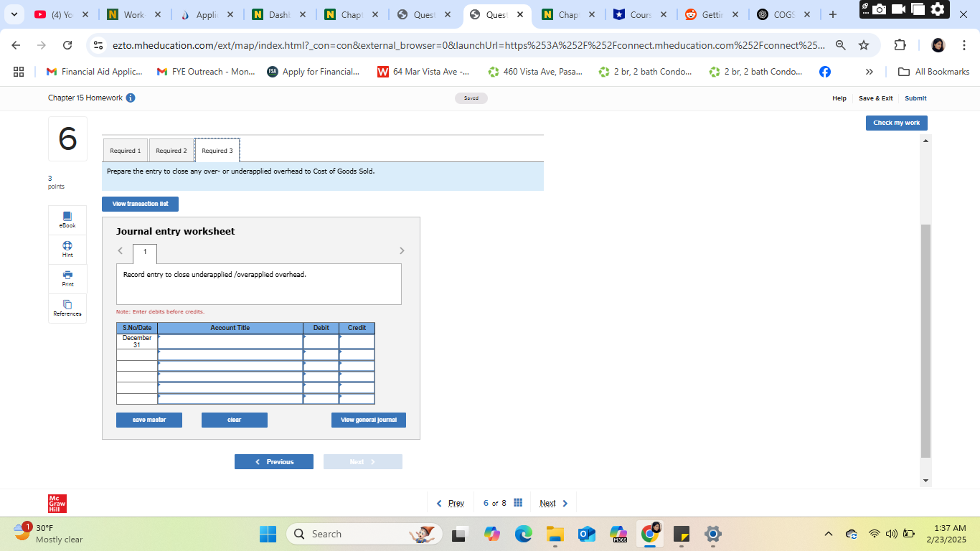The image size is (980, 551).
Task: Click the first row Debit field
Action: point(321,342)
